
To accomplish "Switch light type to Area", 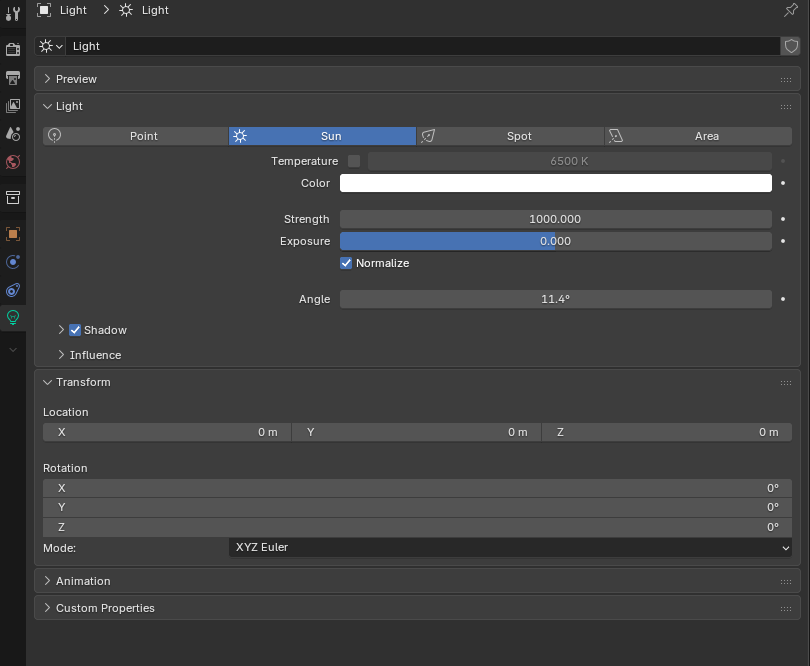I will (x=698, y=136).
